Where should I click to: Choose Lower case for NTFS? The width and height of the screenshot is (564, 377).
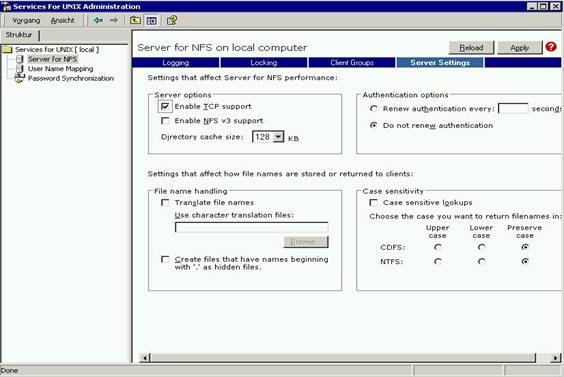[482, 262]
